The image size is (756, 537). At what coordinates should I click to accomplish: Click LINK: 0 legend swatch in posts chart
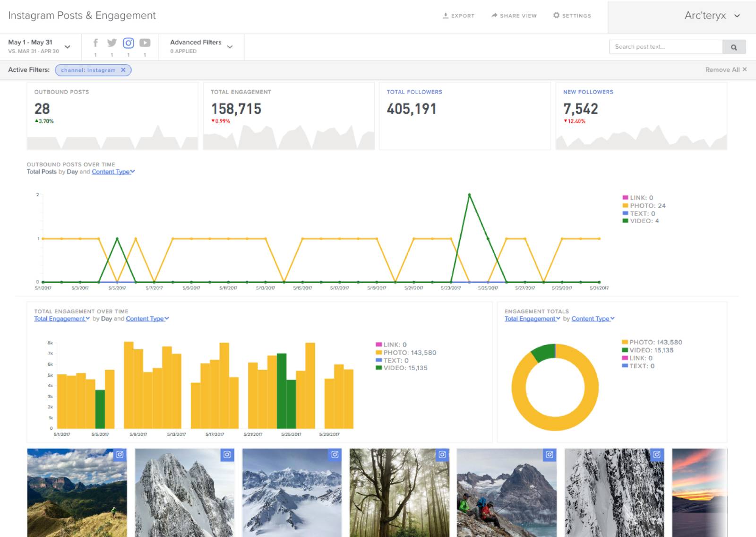(626, 198)
